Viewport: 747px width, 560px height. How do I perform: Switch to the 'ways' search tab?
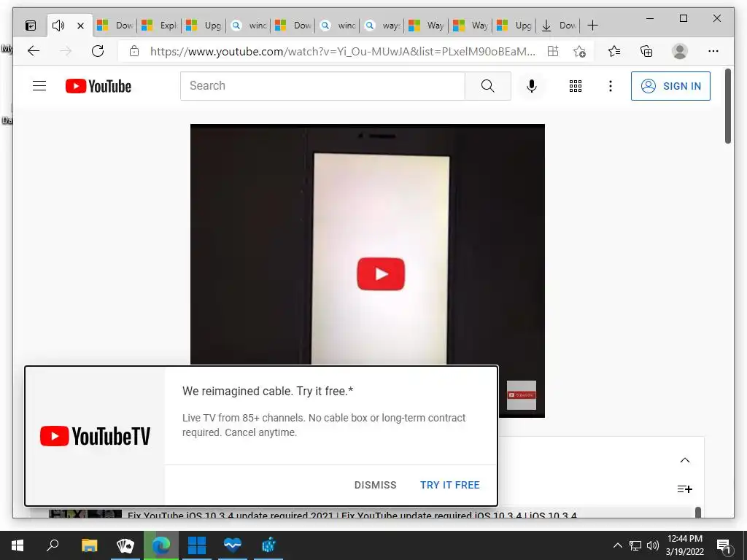382,26
